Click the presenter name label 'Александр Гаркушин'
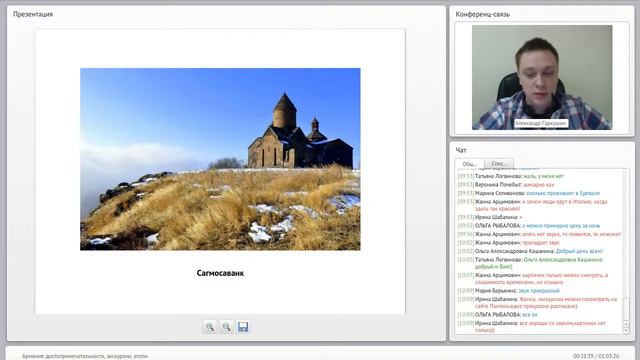 click(540, 123)
